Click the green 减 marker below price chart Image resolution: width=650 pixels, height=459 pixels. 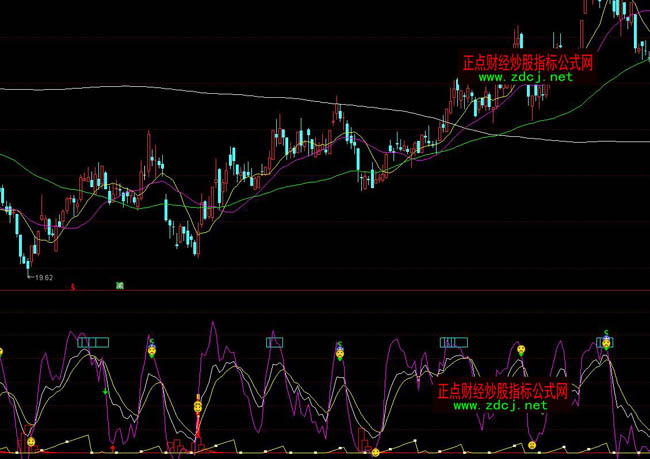coord(119,286)
